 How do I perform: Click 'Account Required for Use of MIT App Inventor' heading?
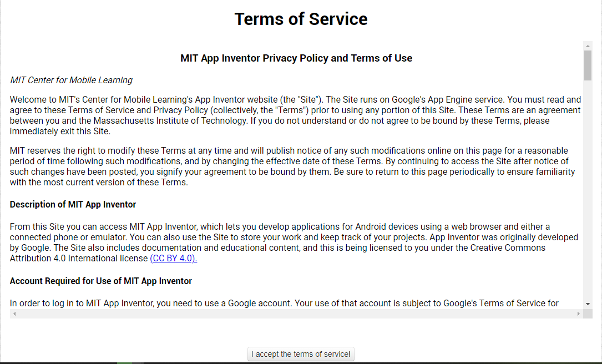(100, 281)
